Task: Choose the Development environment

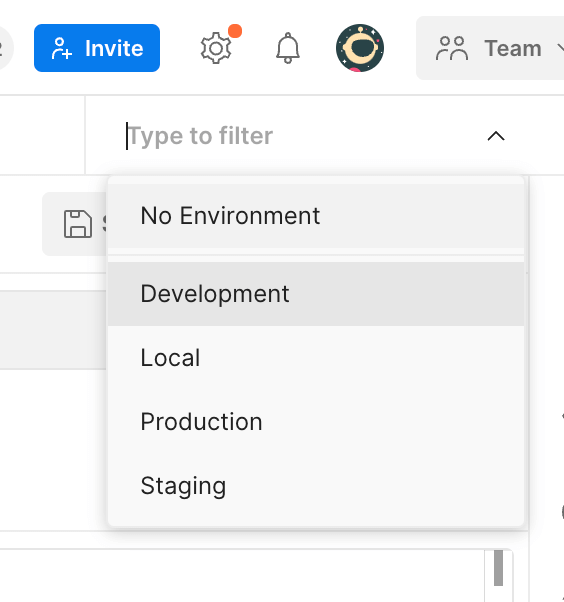Action: (316, 294)
